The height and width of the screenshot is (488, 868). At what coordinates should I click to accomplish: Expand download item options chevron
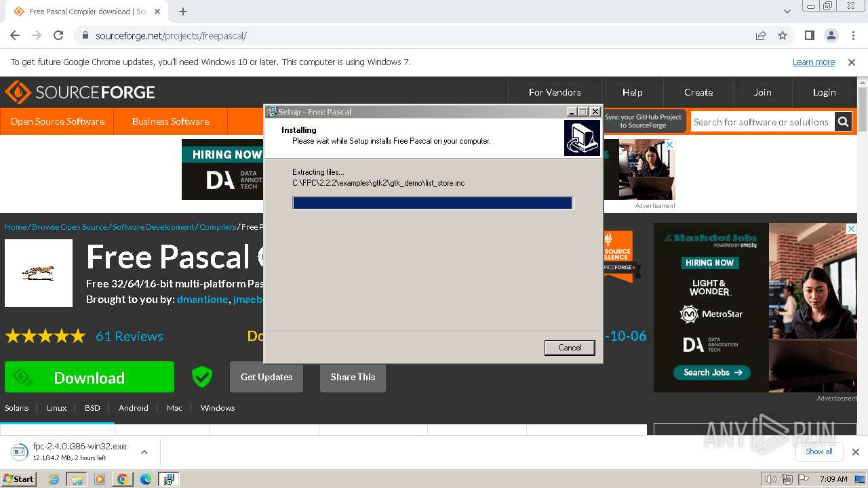click(144, 452)
